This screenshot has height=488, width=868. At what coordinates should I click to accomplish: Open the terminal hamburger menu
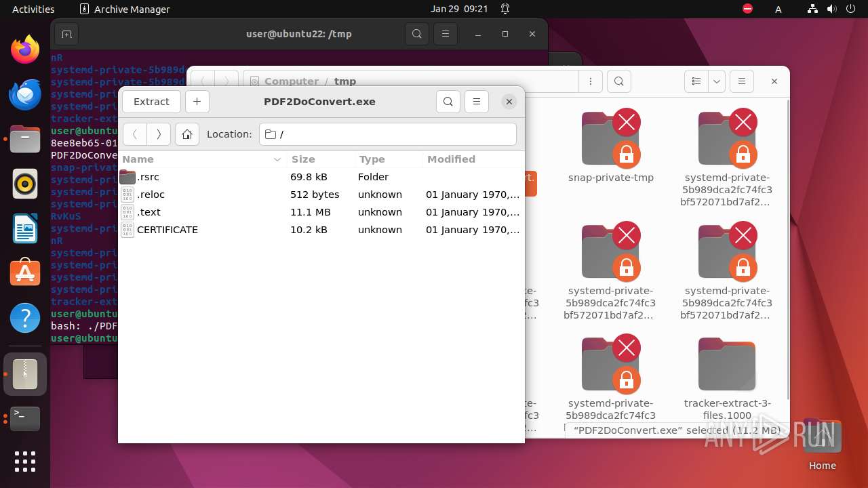pos(445,34)
